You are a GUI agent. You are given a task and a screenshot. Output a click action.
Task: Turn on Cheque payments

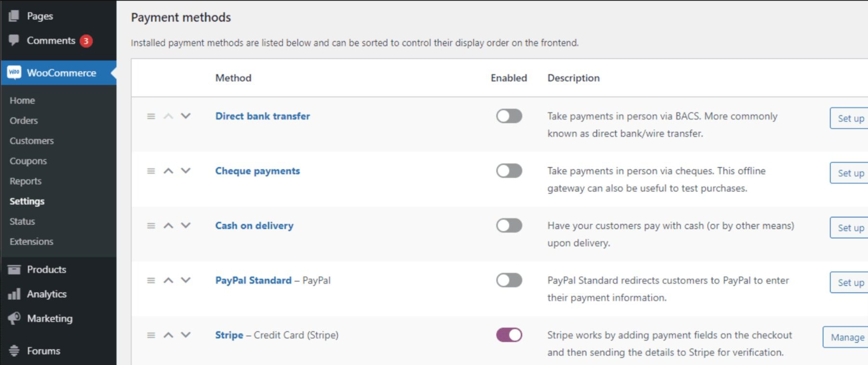coord(509,171)
